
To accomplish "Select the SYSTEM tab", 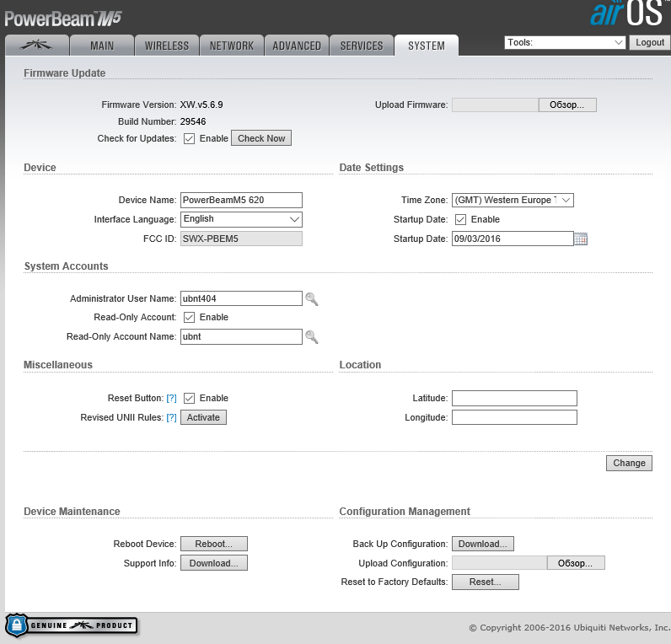I will click(427, 46).
